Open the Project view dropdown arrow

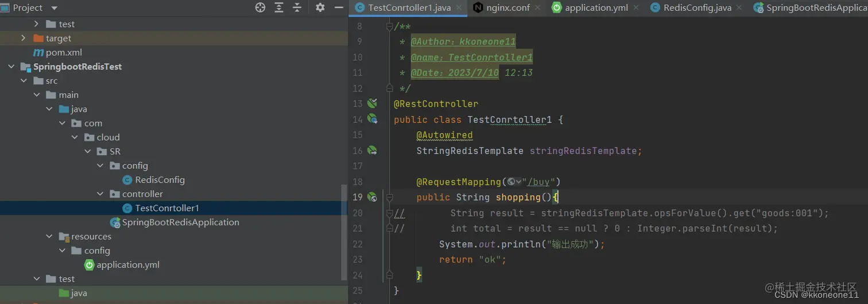pos(55,8)
